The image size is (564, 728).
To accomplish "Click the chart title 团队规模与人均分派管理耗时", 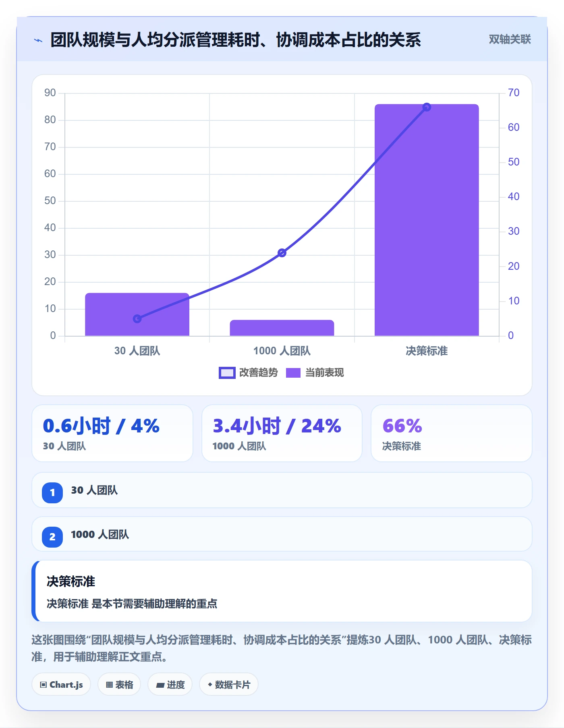I will coord(236,40).
